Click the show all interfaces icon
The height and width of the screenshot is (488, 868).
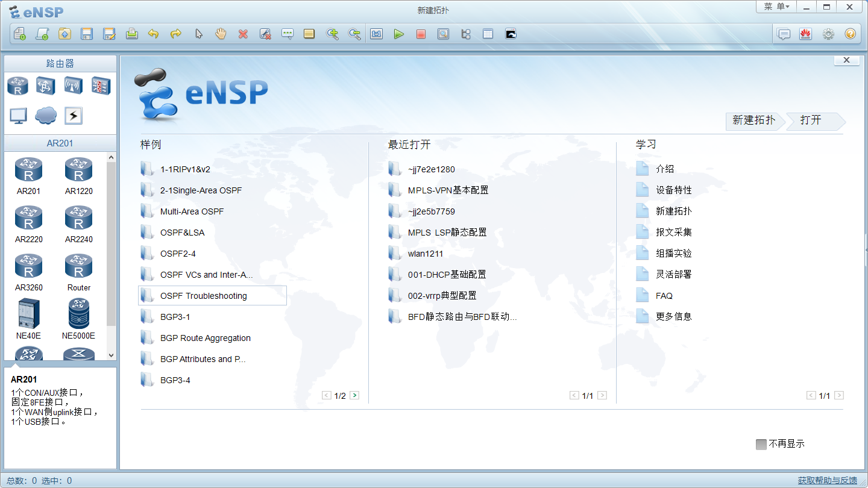point(465,34)
